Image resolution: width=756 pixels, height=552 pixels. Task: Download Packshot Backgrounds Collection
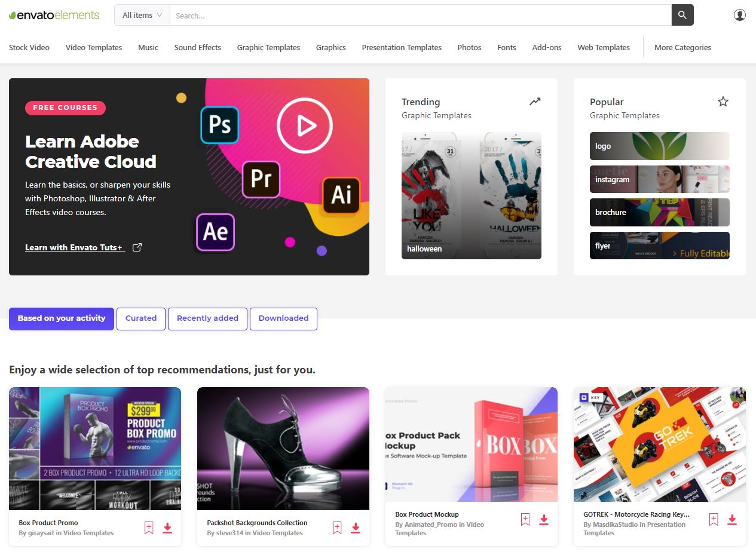(x=356, y=528)
